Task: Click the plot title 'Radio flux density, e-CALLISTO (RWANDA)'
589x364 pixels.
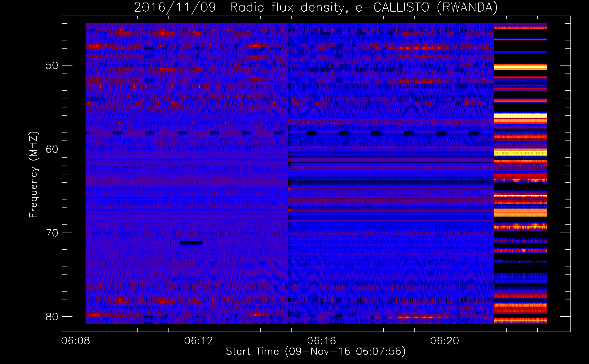Action: coord(363,7)
